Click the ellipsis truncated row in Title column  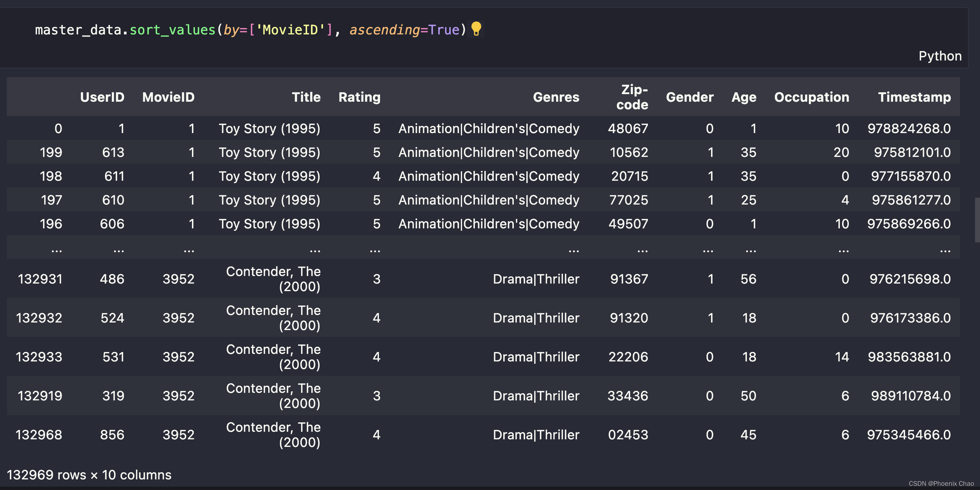tap(315, 250)
